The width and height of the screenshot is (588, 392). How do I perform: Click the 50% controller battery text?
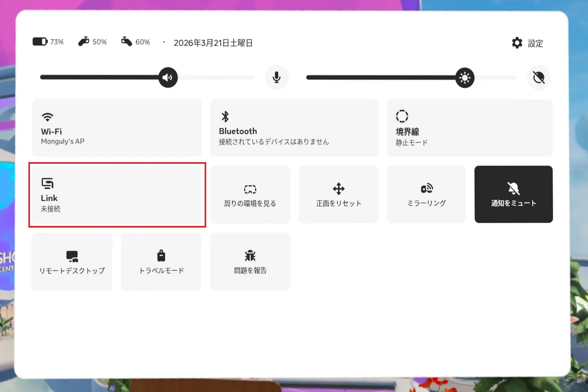tap(100, 42)
